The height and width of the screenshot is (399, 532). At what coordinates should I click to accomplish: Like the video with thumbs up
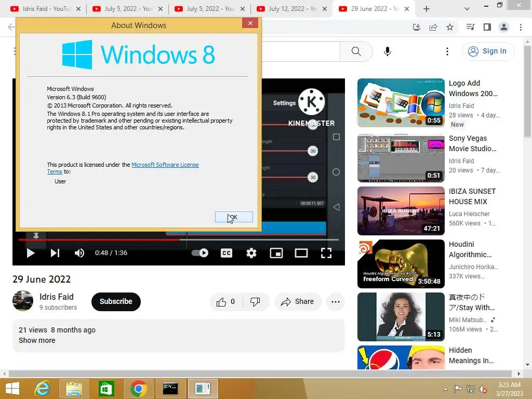tap(226, 302)
